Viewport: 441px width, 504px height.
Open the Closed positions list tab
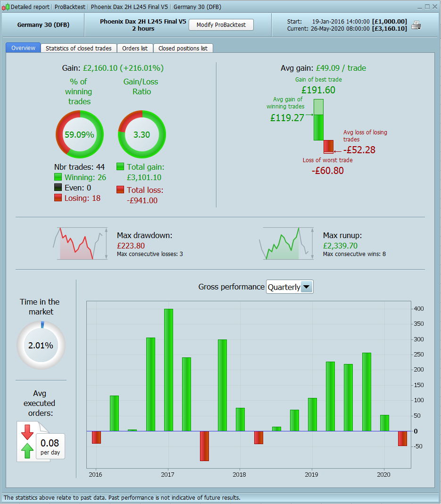pyautogui.click(x=183, y=48)
